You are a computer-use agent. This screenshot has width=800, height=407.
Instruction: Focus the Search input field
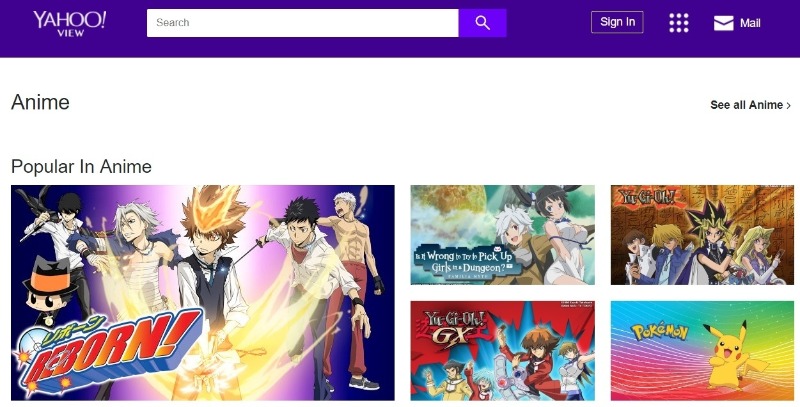click(303, 23)
